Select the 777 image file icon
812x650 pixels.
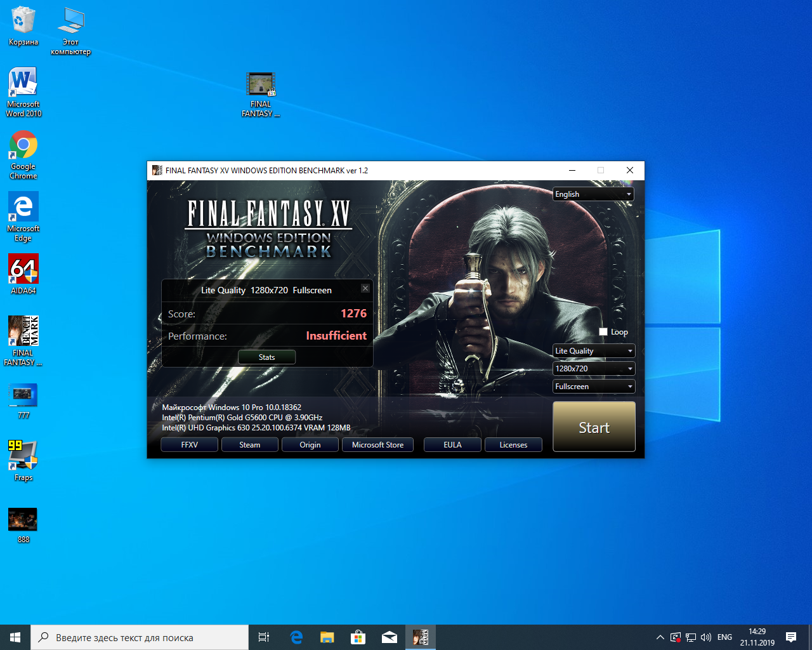coord(23,401)
